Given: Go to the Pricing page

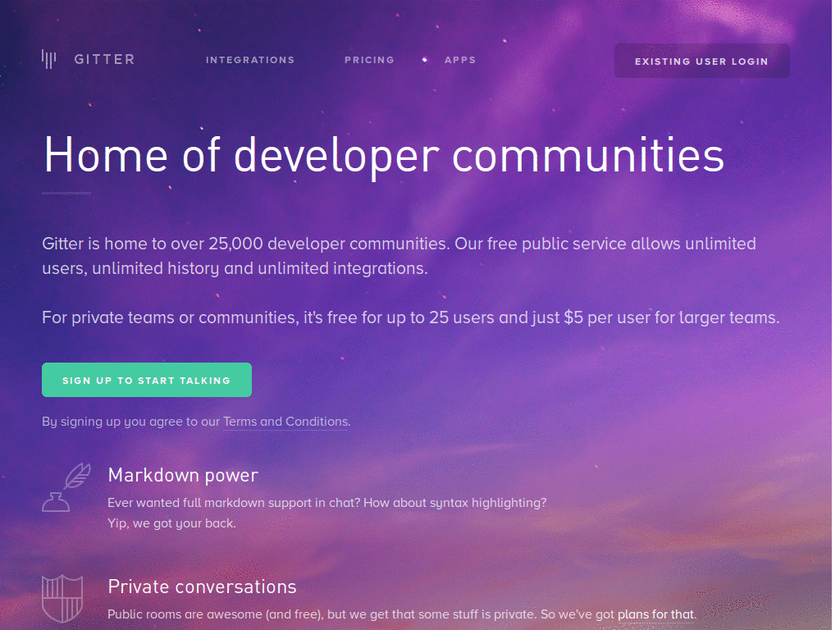Looking at the screenshot, I should pyautogui.click(x=369, y=60).
